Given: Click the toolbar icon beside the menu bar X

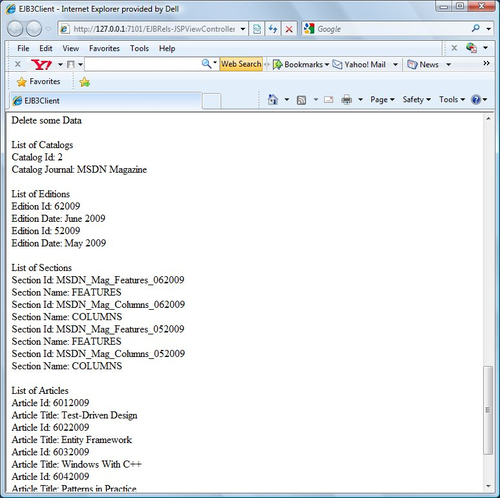Looking at the screenshot, I should (x=471, y=48).
